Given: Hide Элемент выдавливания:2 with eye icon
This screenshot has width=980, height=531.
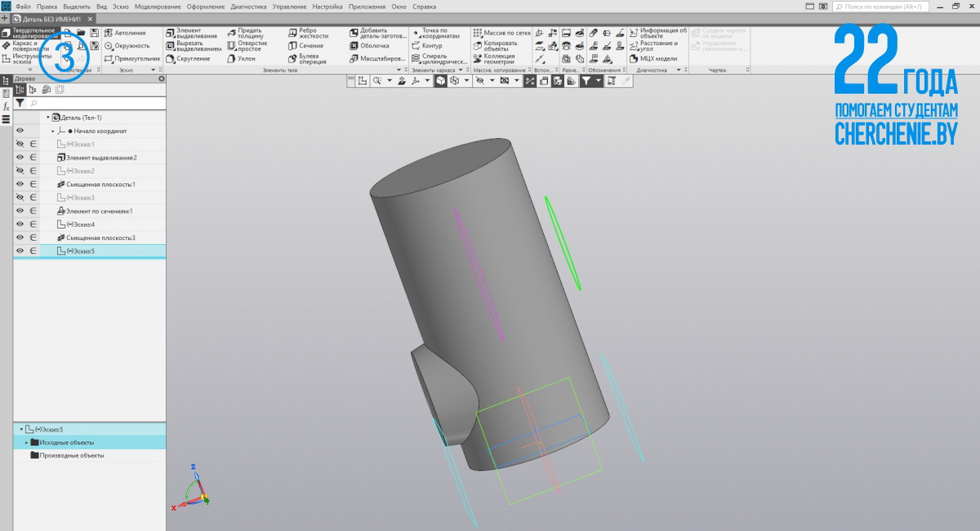Looking at the screenshot, I should 20,158.
